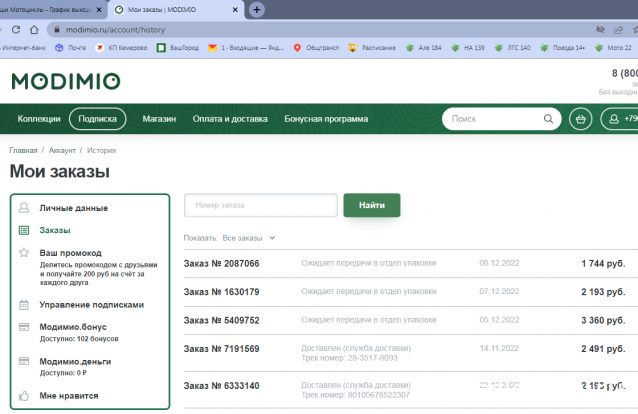Viewport: 638px width, 414px height.
Task: Click card icon beside Модимио.деньги
Action: [24, 361]
